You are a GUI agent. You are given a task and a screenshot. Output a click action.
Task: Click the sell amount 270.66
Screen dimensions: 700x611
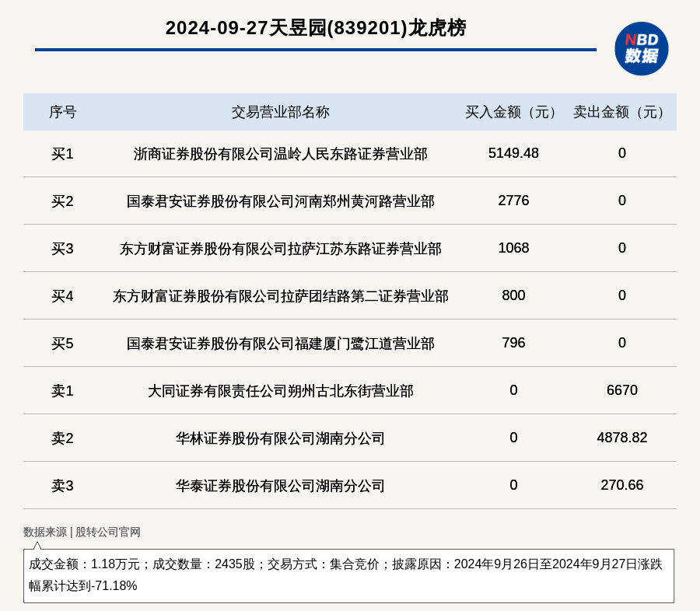pyautogui.click(x=622, y=485)
